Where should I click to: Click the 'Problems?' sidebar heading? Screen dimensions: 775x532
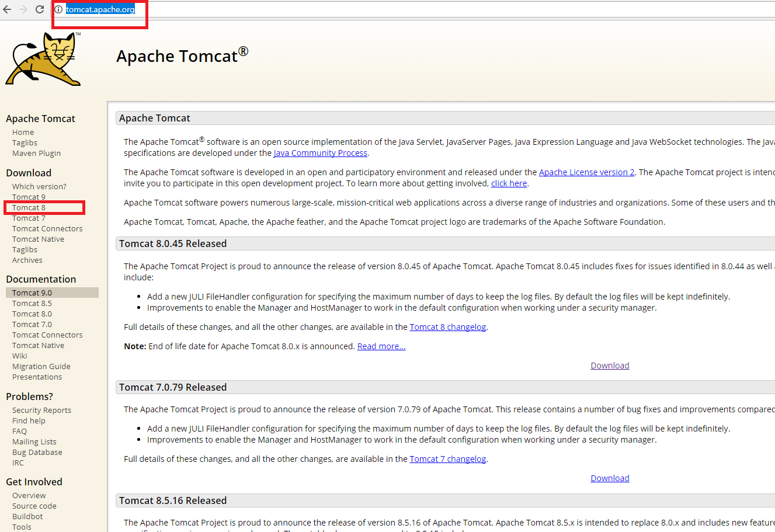tap(29, 397)
